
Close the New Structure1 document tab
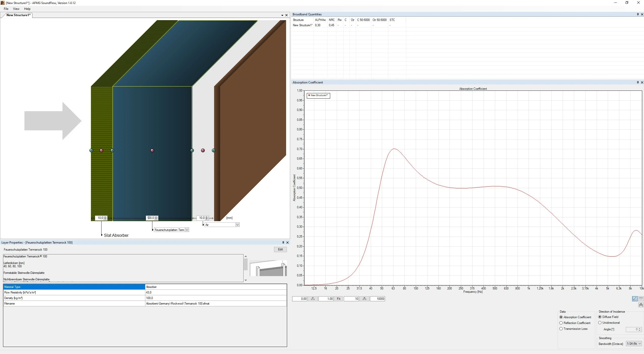tap(286, 15)
